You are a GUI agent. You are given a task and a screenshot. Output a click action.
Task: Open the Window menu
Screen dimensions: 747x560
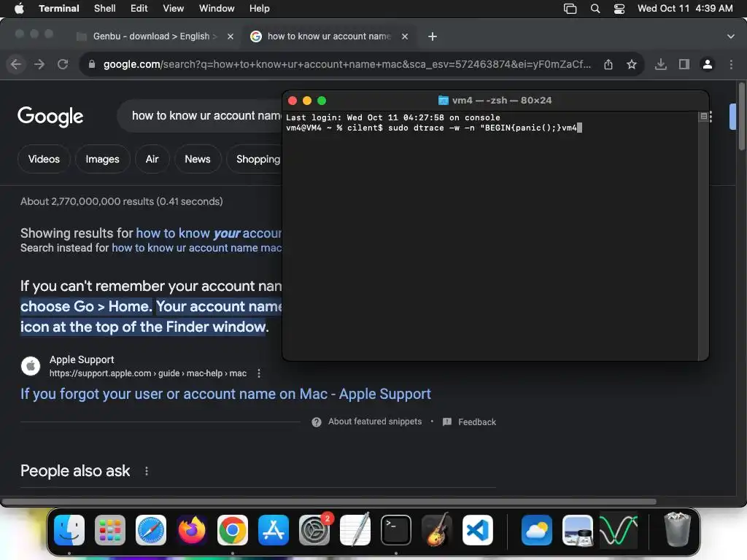(216, 9)
